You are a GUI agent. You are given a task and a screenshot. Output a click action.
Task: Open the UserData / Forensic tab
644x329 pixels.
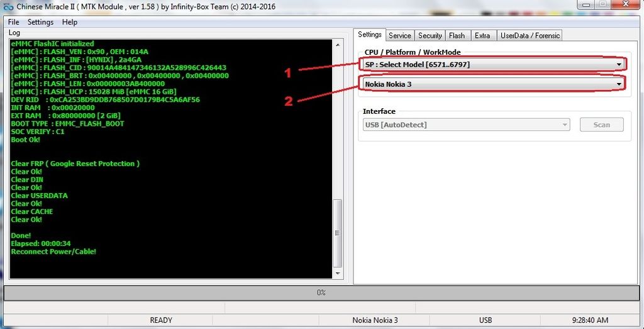click(x=530, y=36)
